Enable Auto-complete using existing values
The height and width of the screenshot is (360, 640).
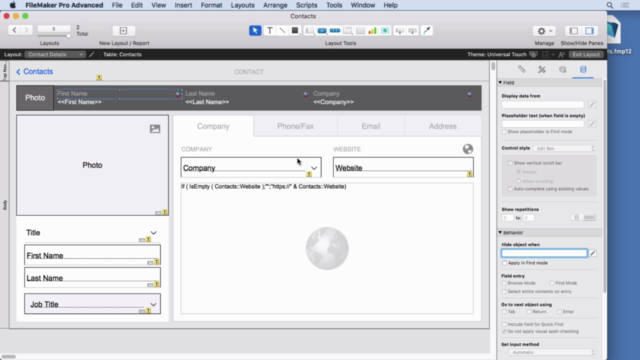tap(510, 189)
